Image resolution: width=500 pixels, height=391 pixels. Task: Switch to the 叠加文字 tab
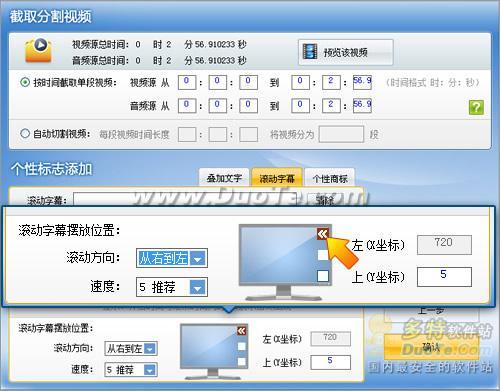(x=224, y=178)
